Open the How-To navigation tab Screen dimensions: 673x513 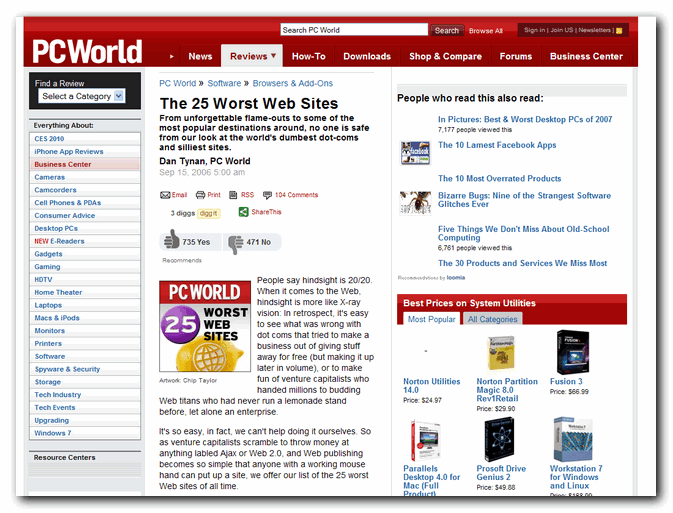pos(309,56)
